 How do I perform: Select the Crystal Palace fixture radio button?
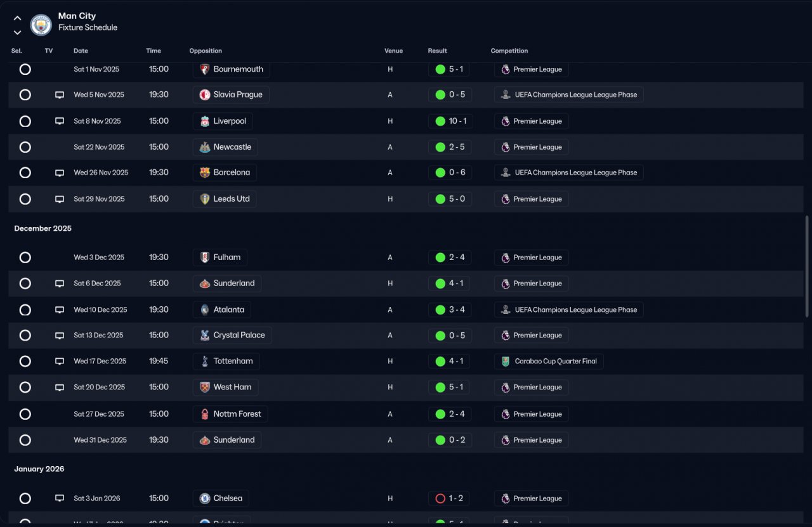pos(25,335)
